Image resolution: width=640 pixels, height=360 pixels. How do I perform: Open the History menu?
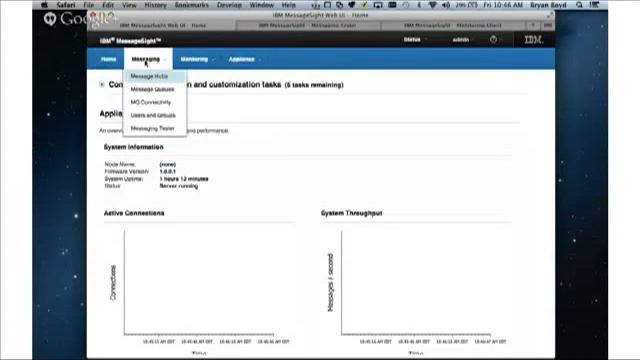[155, 5]
